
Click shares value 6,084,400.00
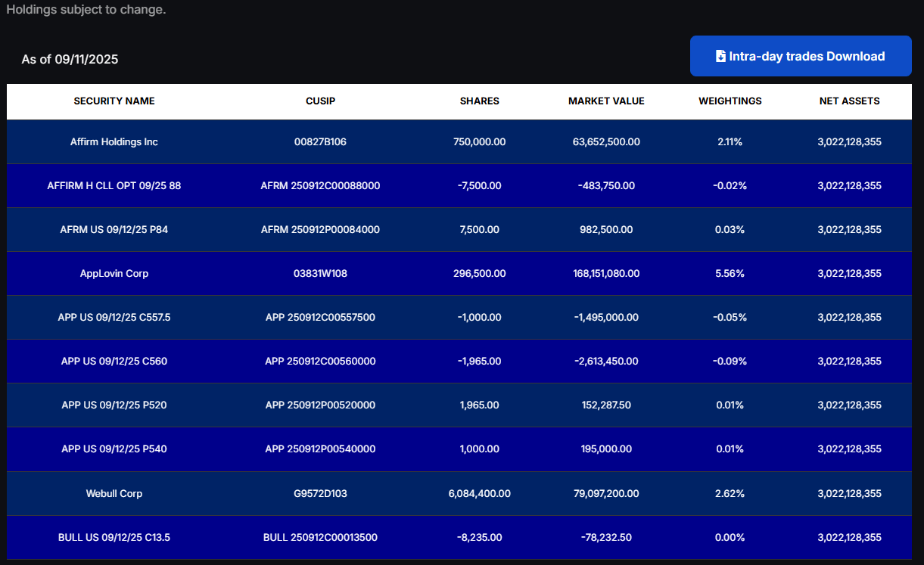point(480,493)
